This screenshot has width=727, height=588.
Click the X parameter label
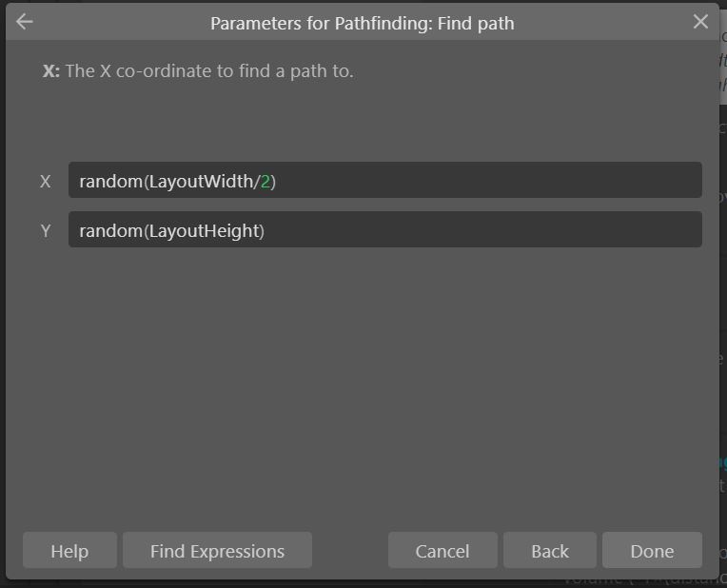tap(46, 182)
